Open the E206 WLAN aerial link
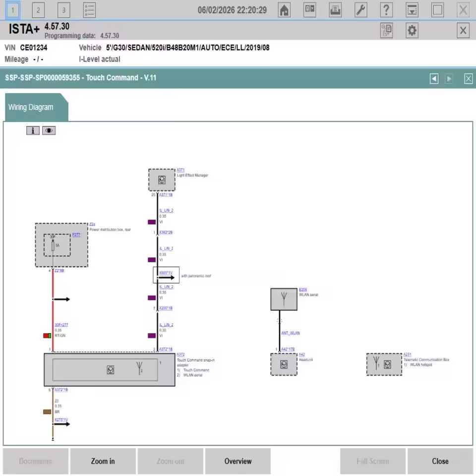Screen dimensions: 476x476 (x=303, y=290)
